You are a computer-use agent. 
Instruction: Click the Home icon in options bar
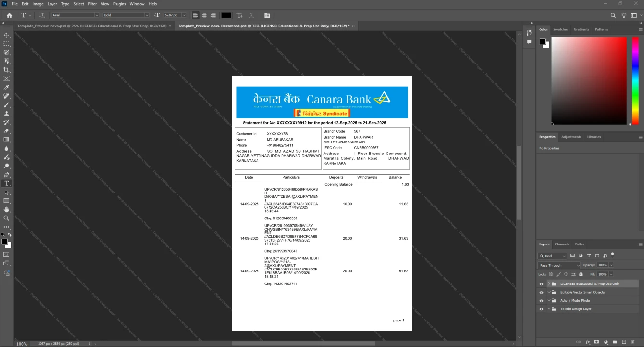tap(9, 15)
